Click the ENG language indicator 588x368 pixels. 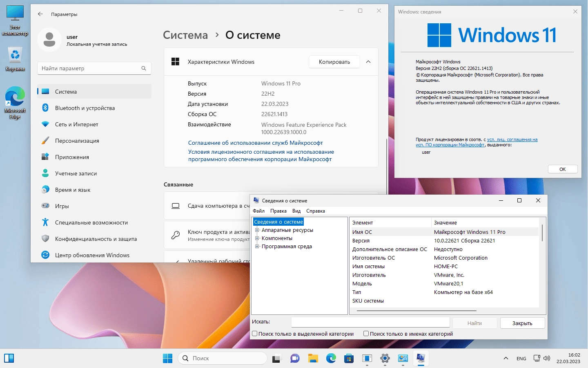(x=521, y=359)
